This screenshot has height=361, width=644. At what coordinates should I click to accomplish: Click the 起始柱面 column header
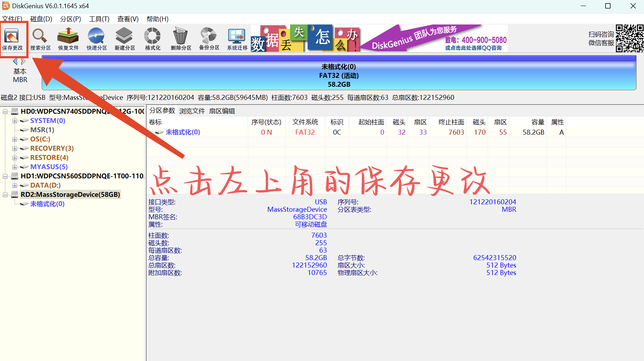click(x=368, y=122)
